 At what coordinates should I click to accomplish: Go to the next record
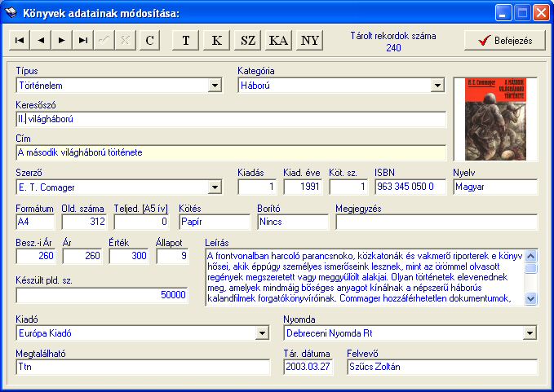click(61, 40)
